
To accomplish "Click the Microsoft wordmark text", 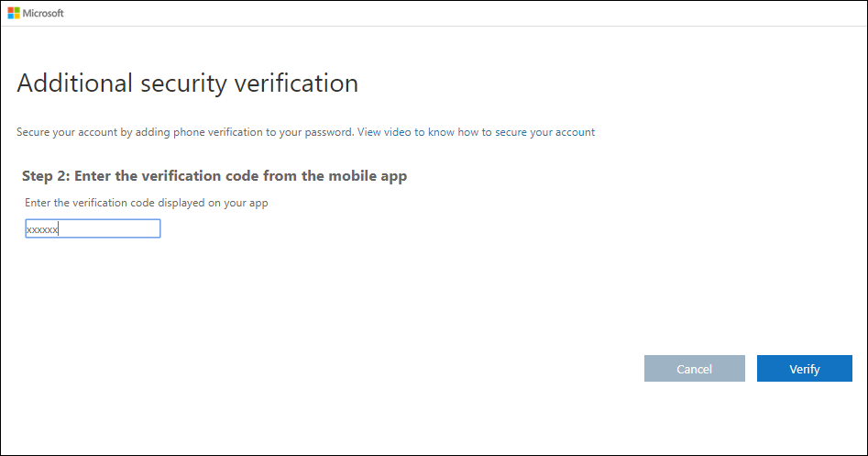I will tap(43, 13).
